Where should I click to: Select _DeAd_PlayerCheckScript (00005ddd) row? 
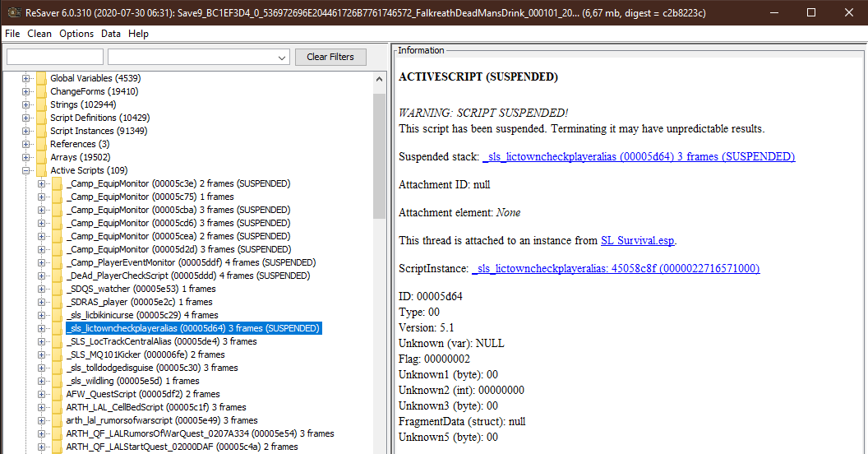[188, 276]
